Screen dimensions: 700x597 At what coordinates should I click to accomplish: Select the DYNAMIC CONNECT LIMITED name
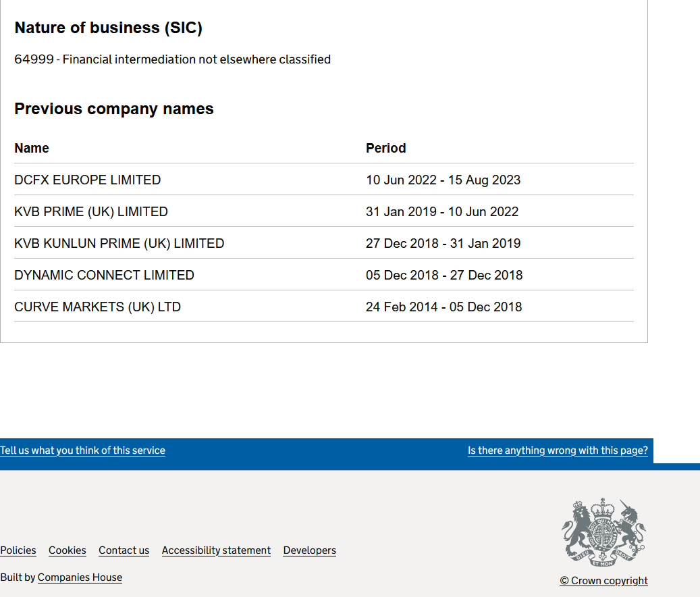(x=104, y=276)
